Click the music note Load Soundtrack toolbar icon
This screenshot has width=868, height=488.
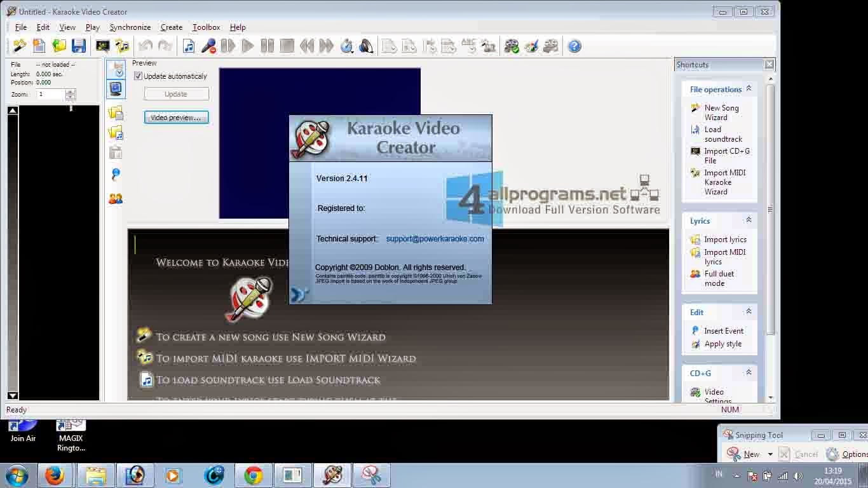click(x=189, y=46)
